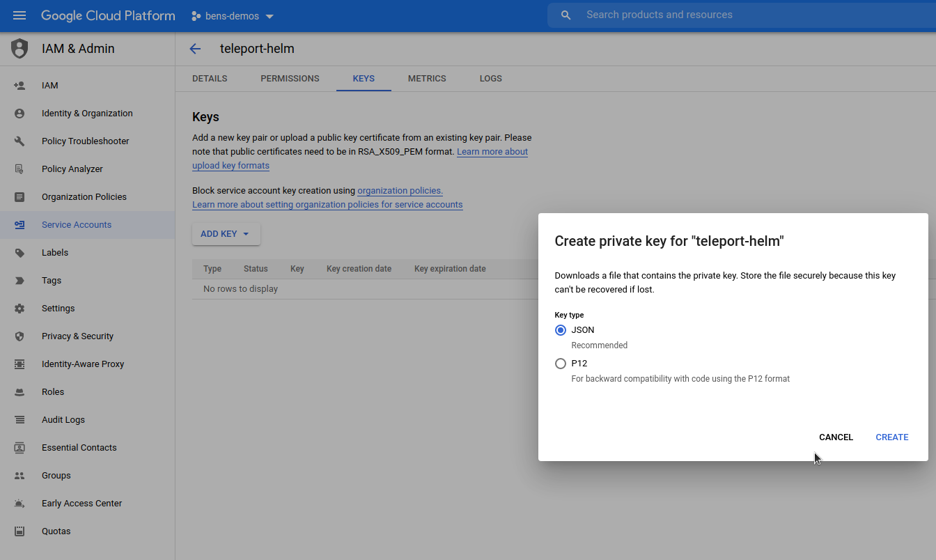The width and height of the screenshot is (936, 560).
Task: Open the IAM section icon
Action: (x=19, y=85)
